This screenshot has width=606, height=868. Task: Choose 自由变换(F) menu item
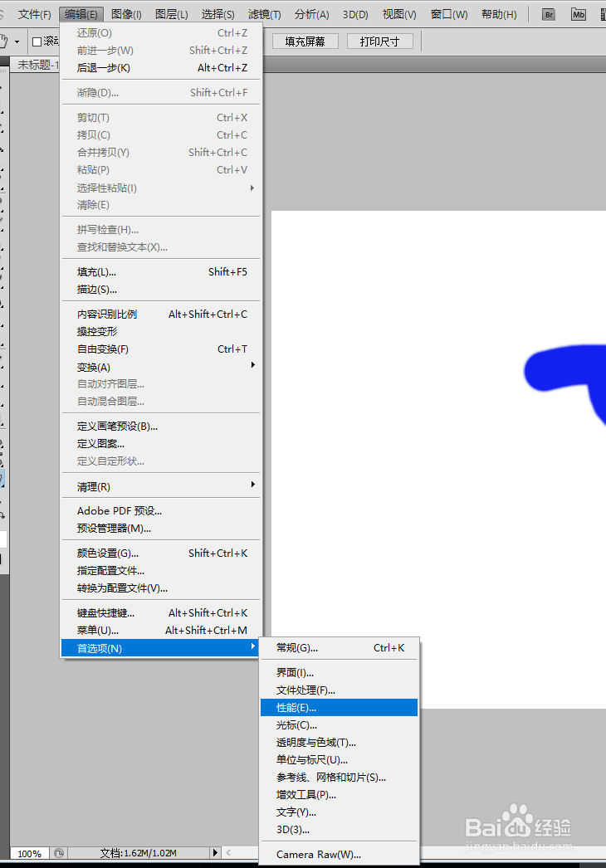[161, 349]
